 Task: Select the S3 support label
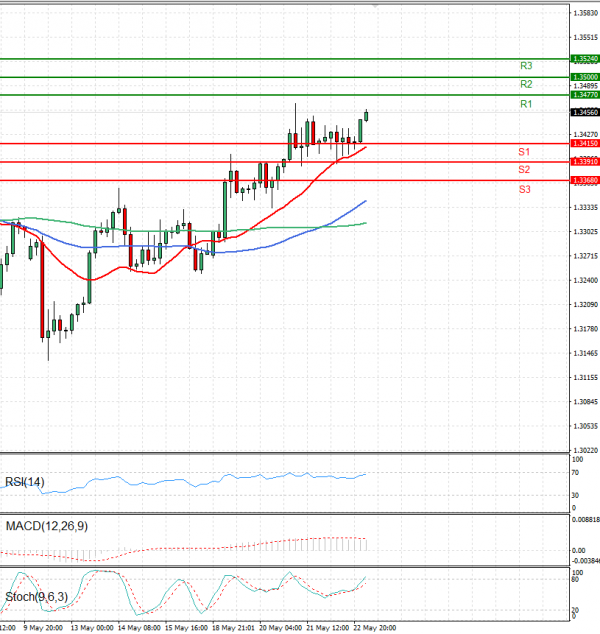[x=524, y=189]
